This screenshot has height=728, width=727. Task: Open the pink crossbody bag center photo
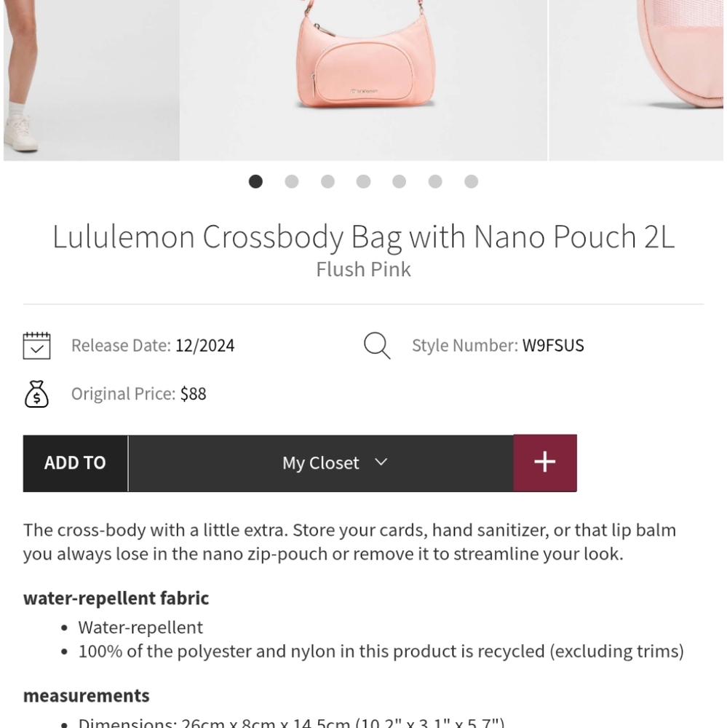[363, 73]
